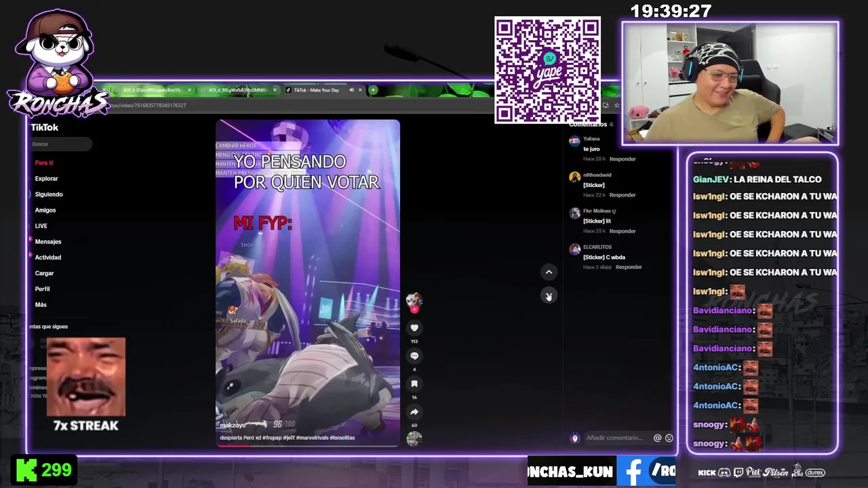Open ELCARLITOS' profile avatar
The width and height of the screenshot is (868, 488).
[574, 249]
